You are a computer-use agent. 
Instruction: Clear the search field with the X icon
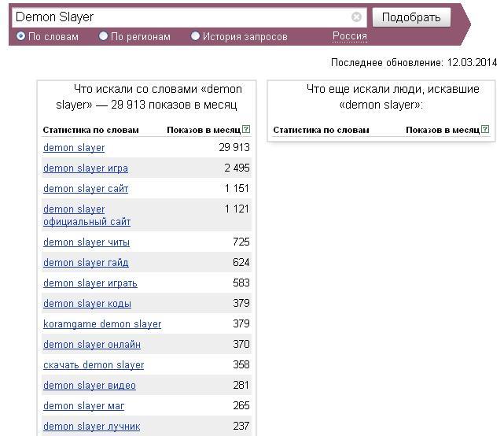tap(356, 17)
